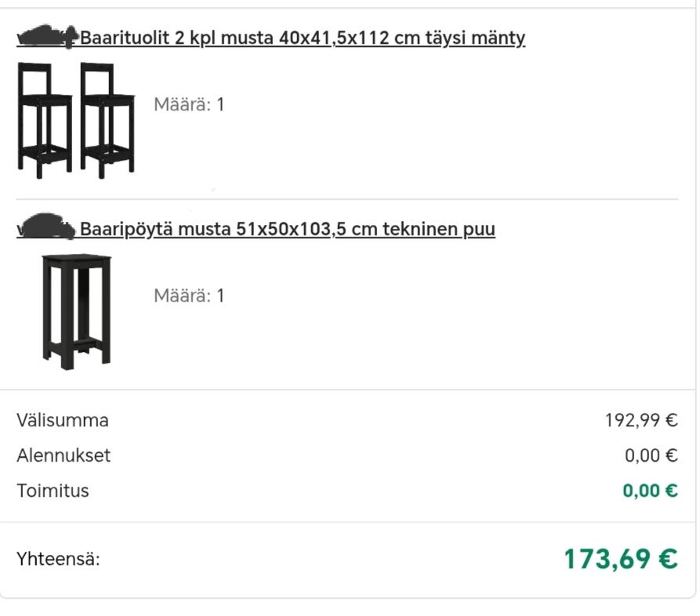Click the Välisumma label
The width and height of the screenshot is (700, 616).
[x=63, y=421]
